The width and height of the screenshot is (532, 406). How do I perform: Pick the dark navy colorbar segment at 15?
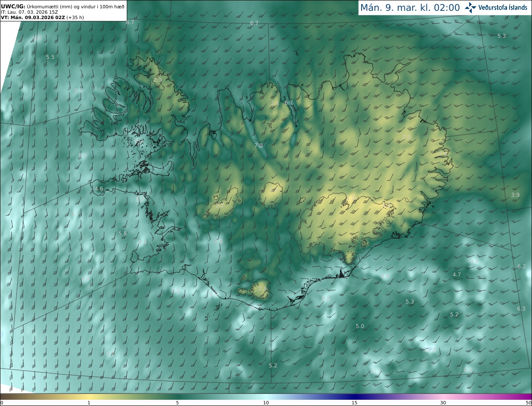click(x=355, y=396)
